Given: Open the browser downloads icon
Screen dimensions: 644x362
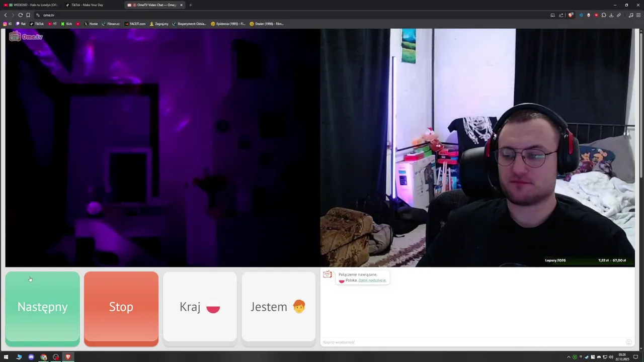Looking at the screenshot, I should [611, 15].
